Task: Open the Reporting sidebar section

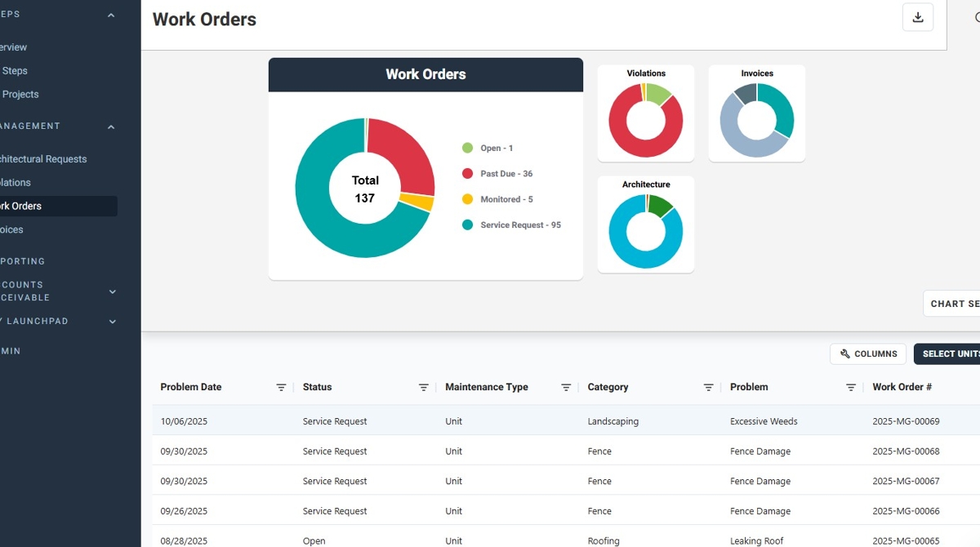Action: click(x=23, y=262)
